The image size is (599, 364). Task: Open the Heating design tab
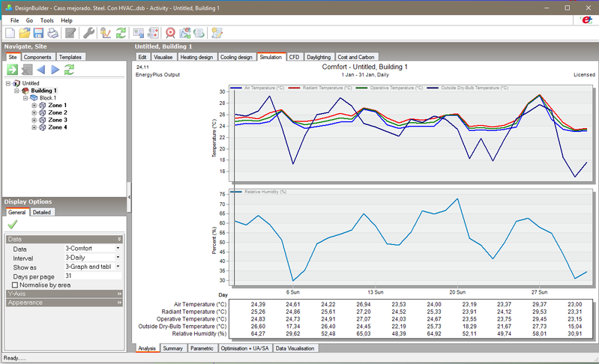[196, 57]
